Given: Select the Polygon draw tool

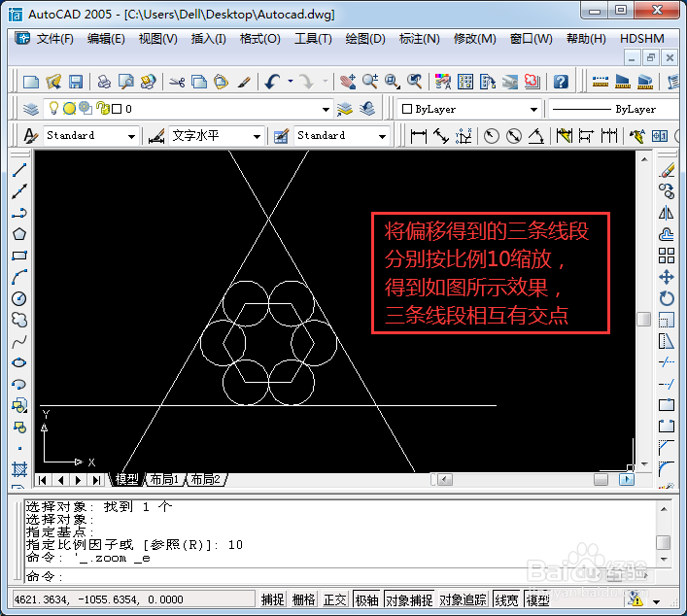Looking at the screenshot, I should point(19,234).
